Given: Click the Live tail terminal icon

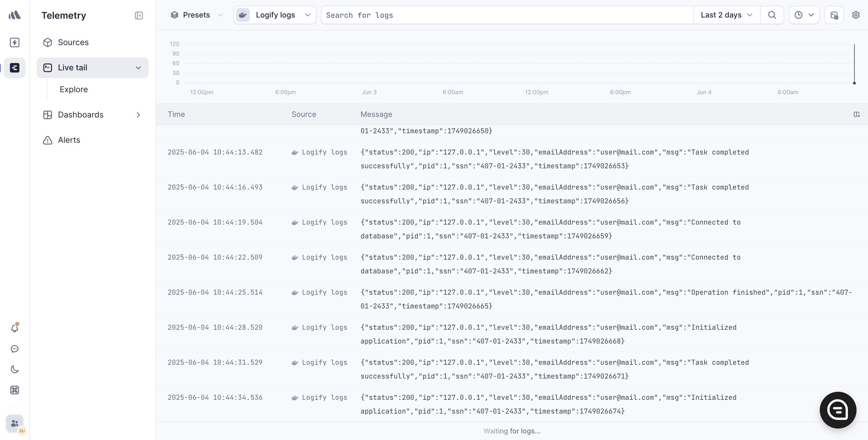Looking at the screenshot, I should [48, 68].
